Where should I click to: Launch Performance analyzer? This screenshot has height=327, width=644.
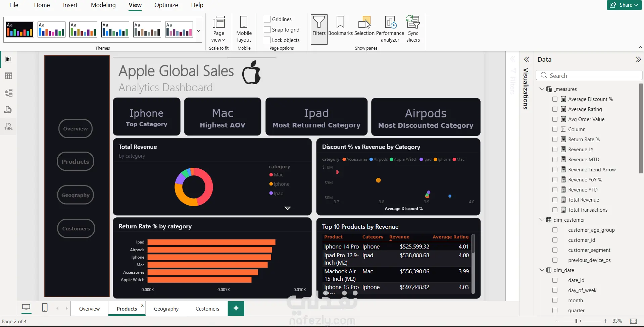coord(390,29)
